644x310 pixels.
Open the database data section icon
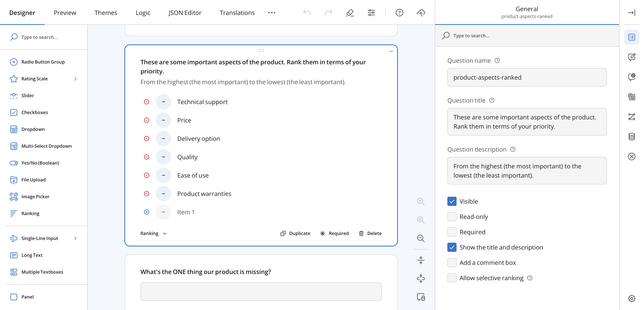pyautogui.click(x=632, y=136)
